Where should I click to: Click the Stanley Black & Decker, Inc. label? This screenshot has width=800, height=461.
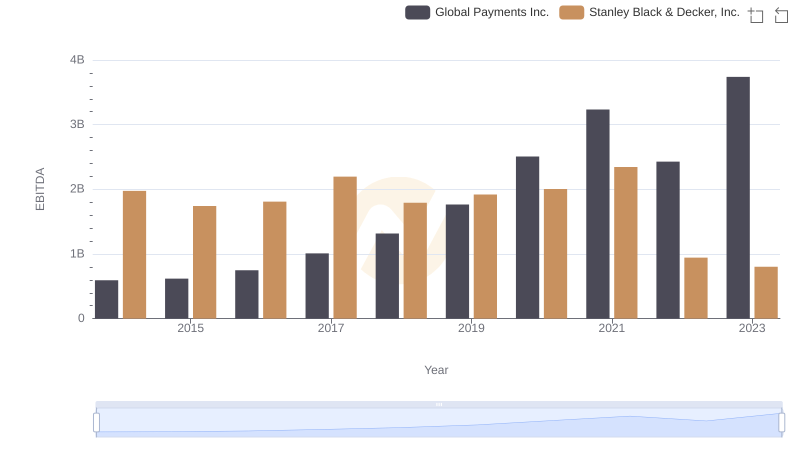(664, 12)
